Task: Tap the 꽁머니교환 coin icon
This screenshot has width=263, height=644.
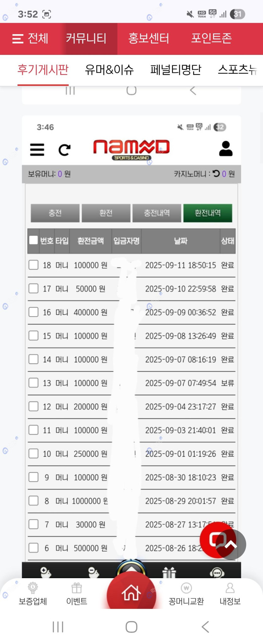Action: [x=186, y=588]
